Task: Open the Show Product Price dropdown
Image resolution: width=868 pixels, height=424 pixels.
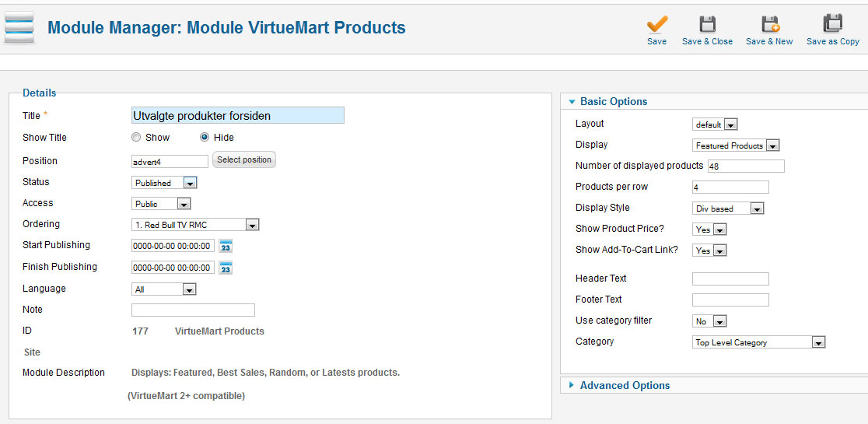Action: tap(709, 230)
